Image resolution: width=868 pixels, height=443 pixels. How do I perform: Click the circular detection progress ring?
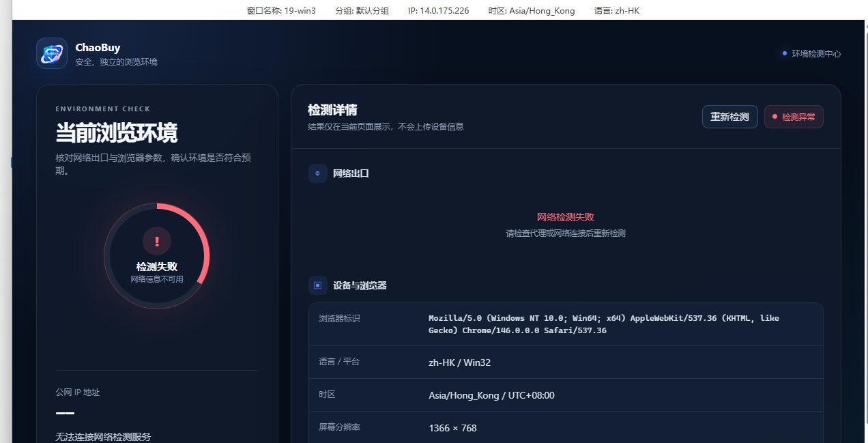pyautogui.click(x=157, y=256)
